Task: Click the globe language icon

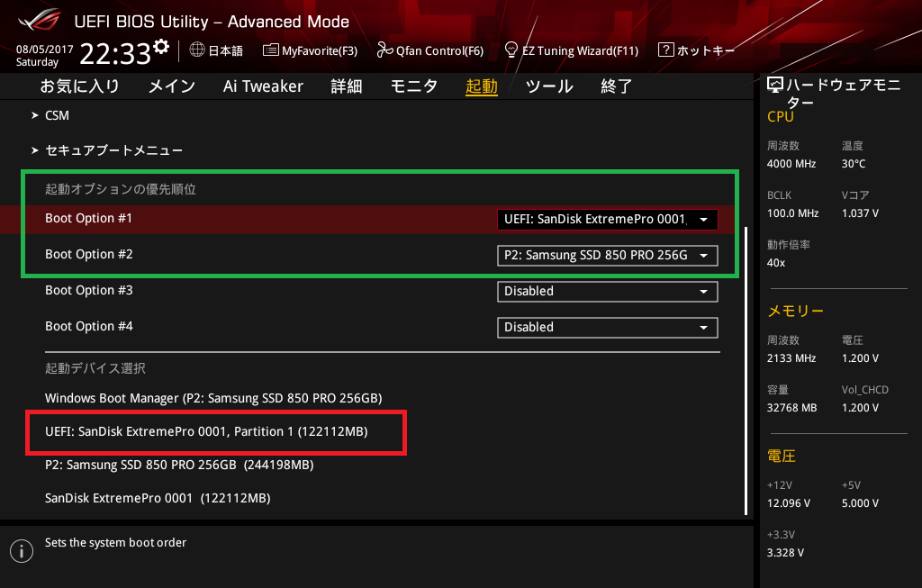Action: point(197,50)
